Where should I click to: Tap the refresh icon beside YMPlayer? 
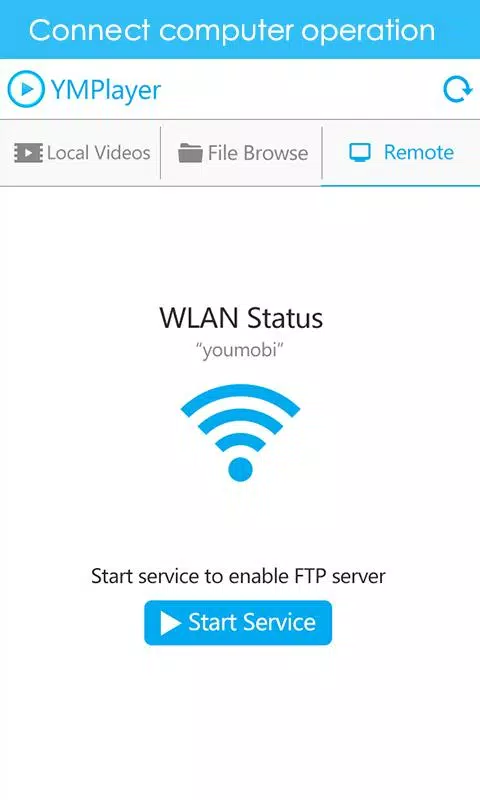[457, 90]
